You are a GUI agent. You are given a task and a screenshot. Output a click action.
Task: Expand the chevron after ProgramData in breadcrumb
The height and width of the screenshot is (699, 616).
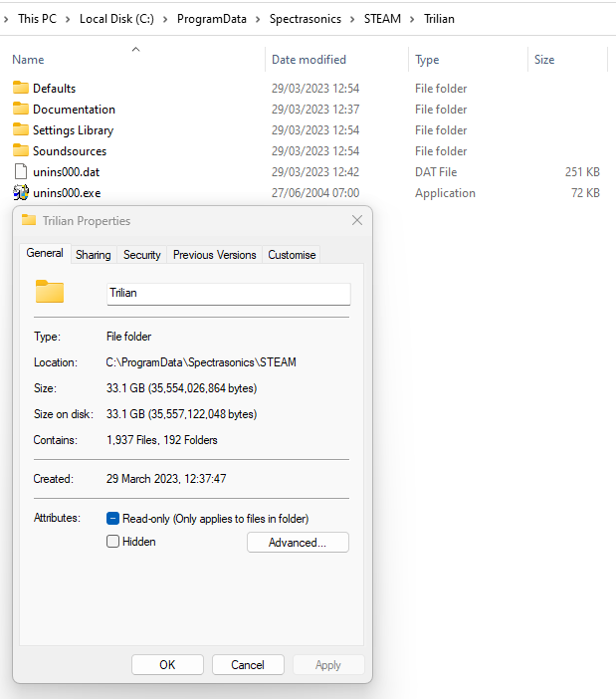point(258,19)
